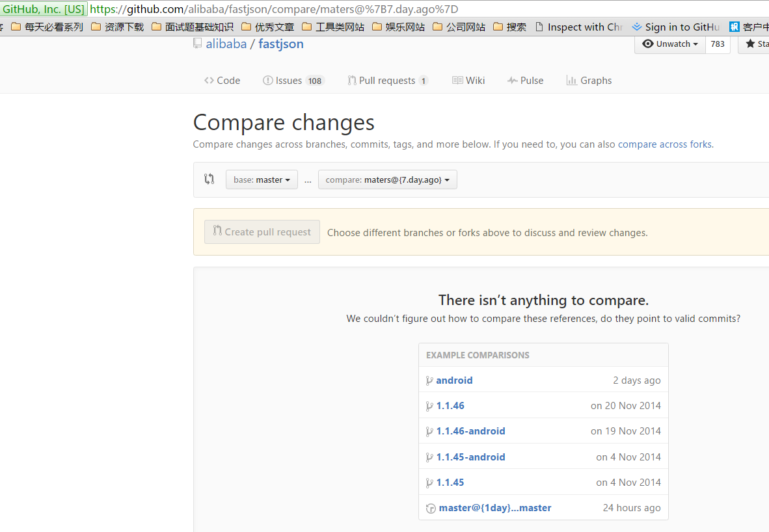769x532 pixels.
Task: Click the 783 watchers count
Action: pos(718,44)
